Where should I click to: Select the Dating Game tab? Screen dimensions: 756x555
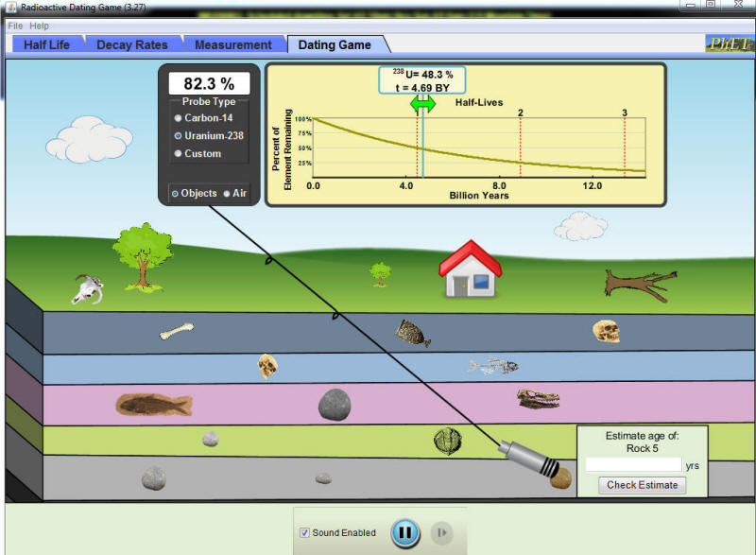tap(335, 44)
